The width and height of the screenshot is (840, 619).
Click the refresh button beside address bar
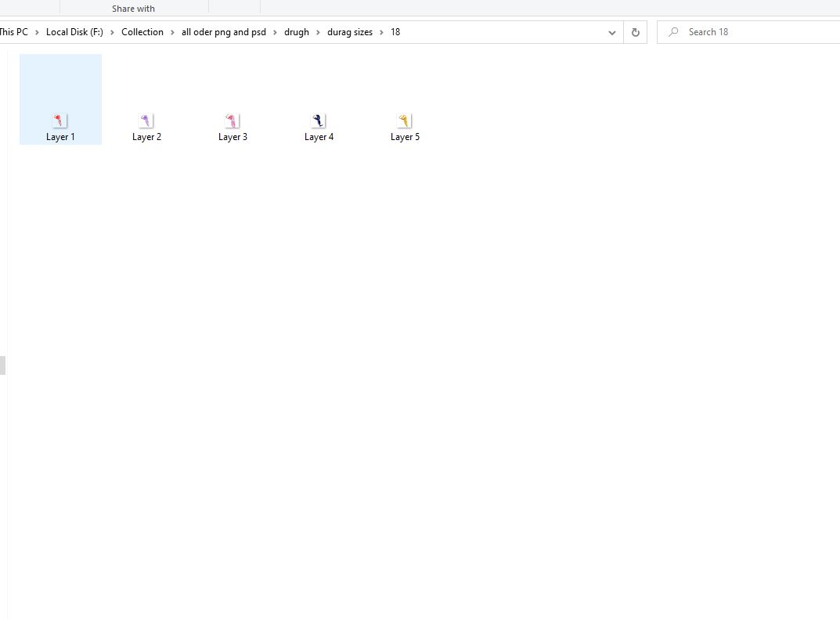[636, 32]
